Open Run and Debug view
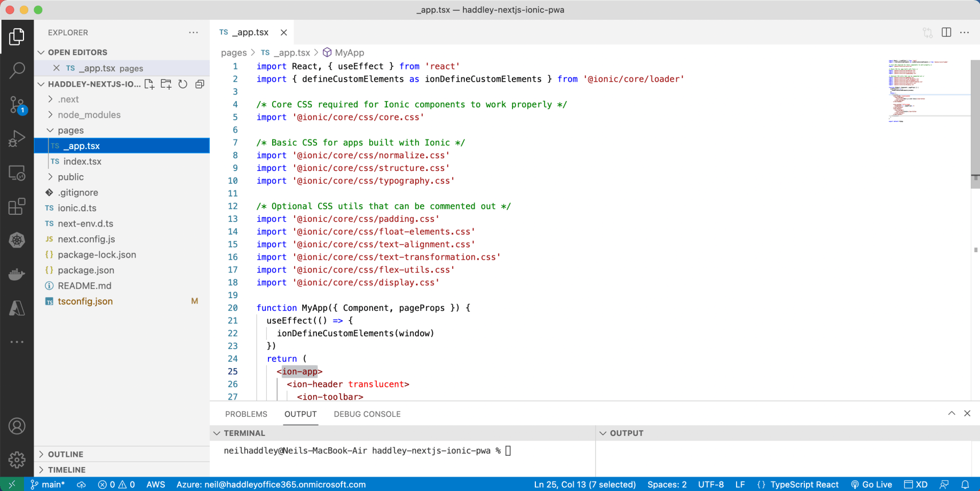Image resolution: width=980 pixels, height=491 pixels. (x=17, y=139)
